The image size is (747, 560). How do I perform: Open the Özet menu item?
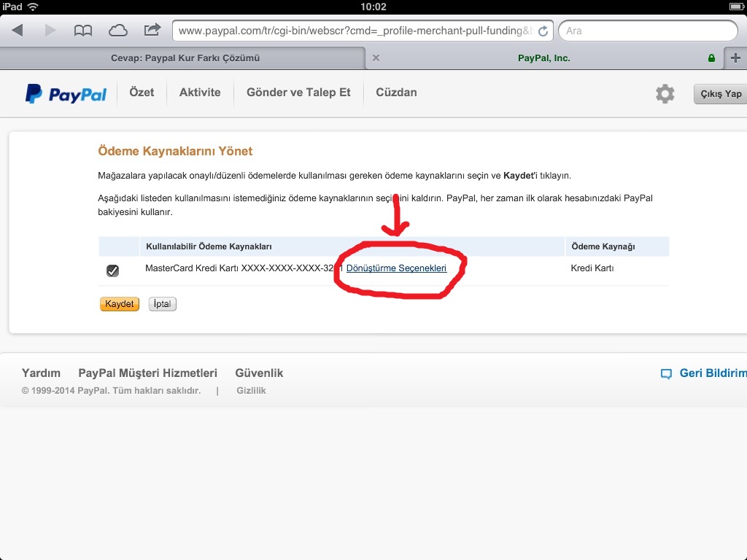pos(142,93)
